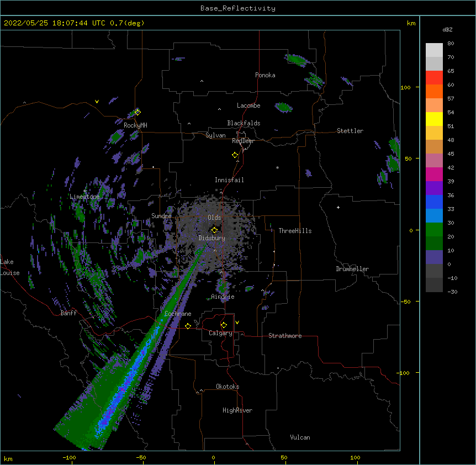
Task: Select the dark gray -30 to -10 swatch
Action: 434,285
